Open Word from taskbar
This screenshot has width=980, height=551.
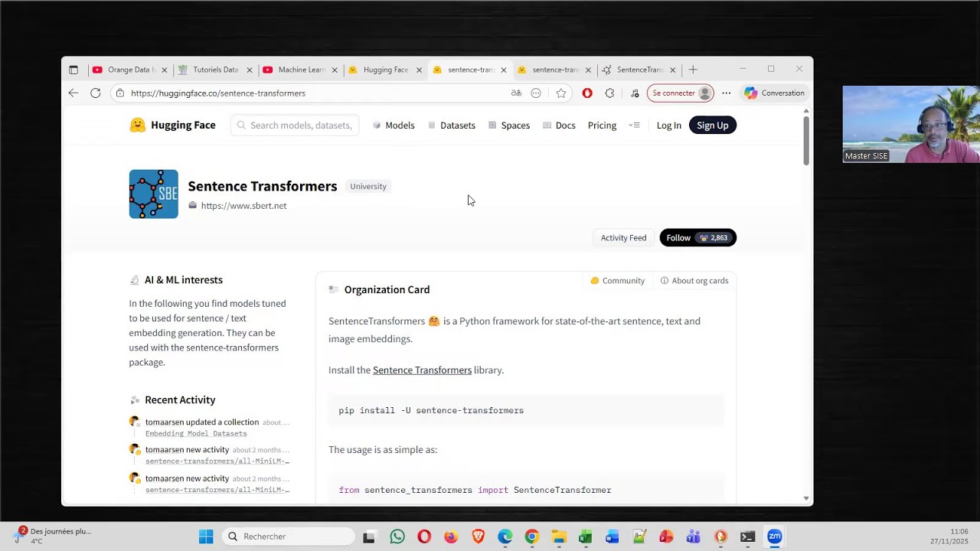(x=612, y=536)
